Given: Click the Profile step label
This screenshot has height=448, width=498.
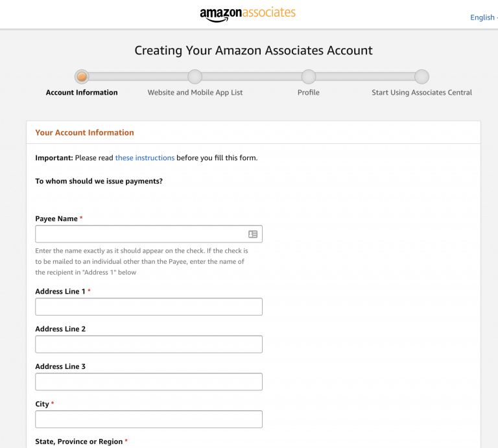Looking at the screenshot, I should [x=309, y=93].
